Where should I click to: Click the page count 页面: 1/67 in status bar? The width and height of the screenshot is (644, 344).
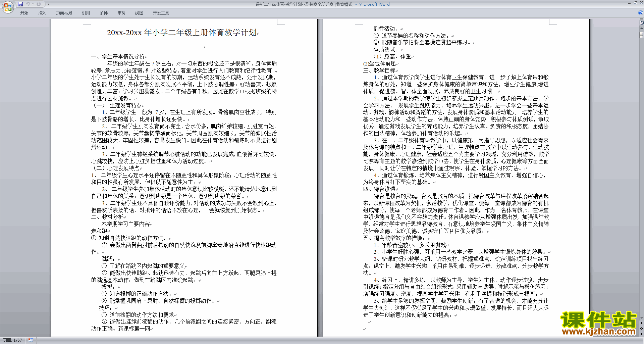pyautogui.click(x=13, y=340)
